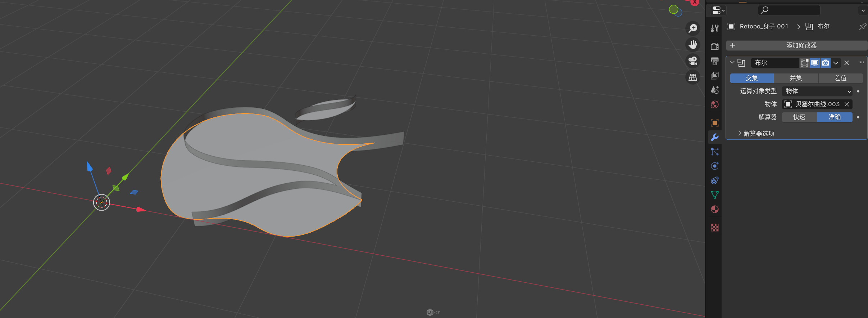Clear the 贝塞尔曲线.003 object field
The height and width of the screenshot is (318, 868).
(x=847, y=104)
